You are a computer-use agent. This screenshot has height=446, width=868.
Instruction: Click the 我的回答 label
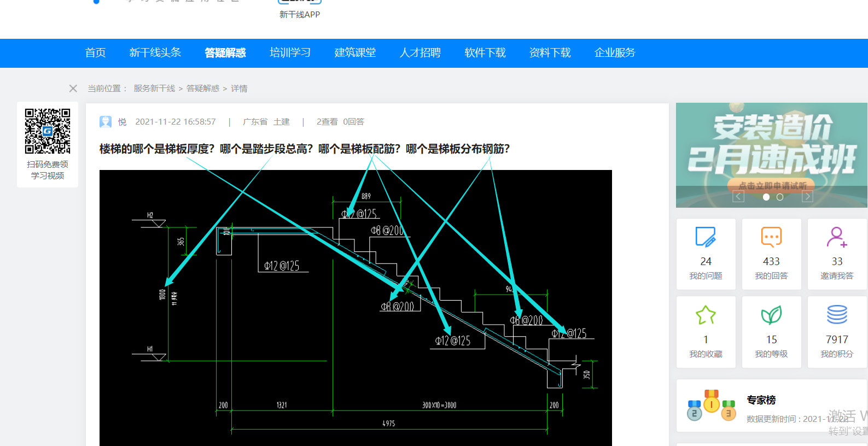pos(771,276)
